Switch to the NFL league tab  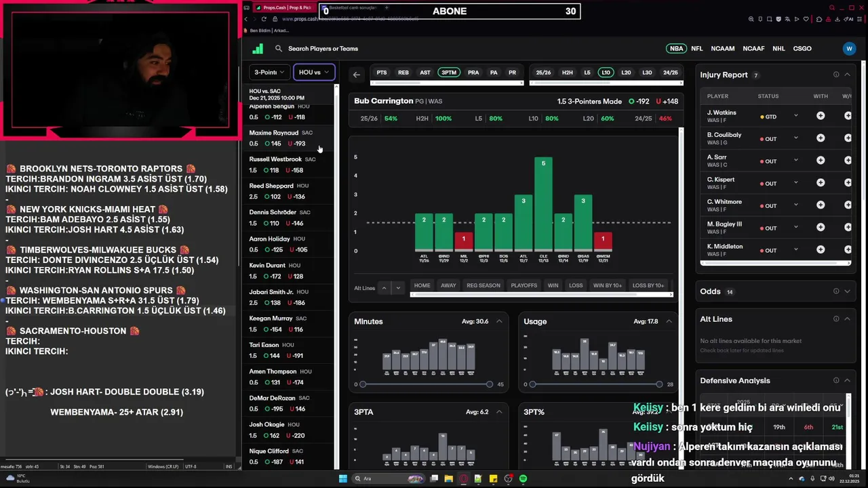[x=697, y=49]
